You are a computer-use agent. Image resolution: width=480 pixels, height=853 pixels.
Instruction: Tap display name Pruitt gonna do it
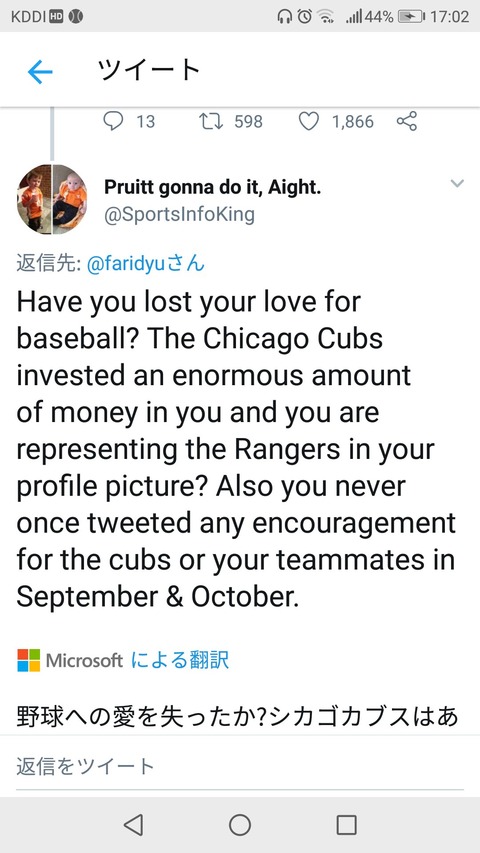[x=212, y=188]
